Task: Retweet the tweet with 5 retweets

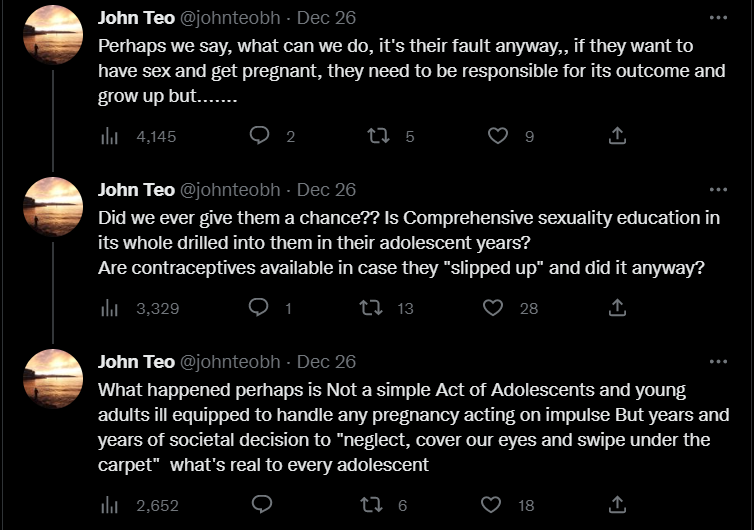Action: (379, 136)
